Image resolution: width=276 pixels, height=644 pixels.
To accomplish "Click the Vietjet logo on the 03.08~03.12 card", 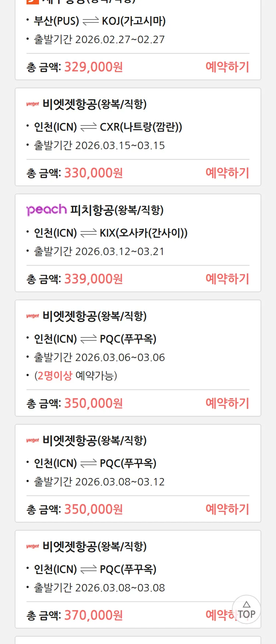I will click(x=33, y=440).
